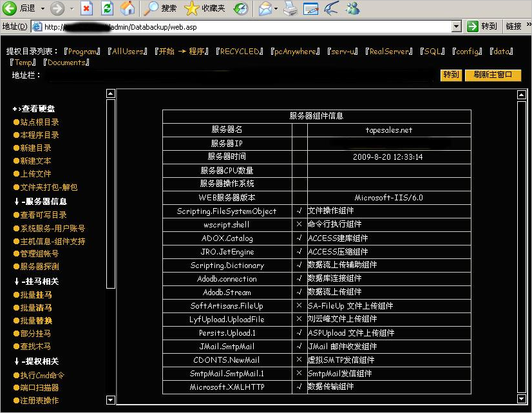Launch Messenger from the toolbar icon

point(352,8)
